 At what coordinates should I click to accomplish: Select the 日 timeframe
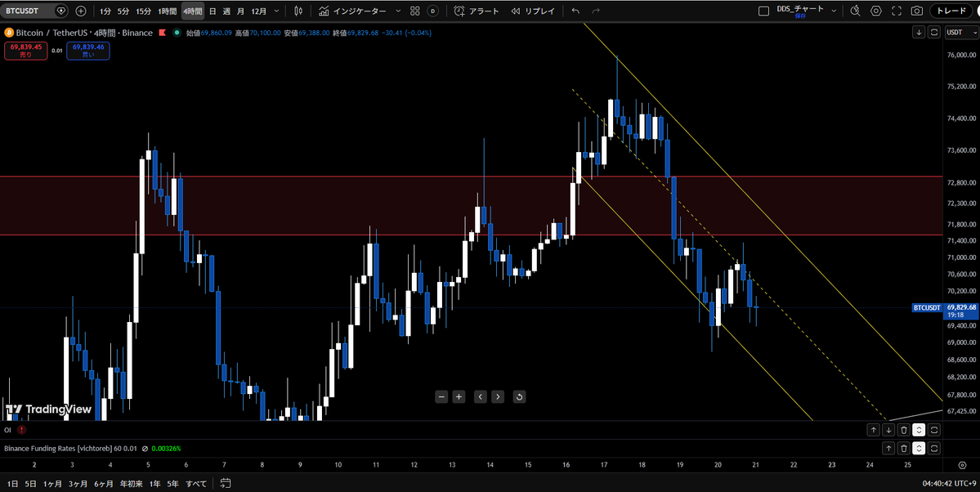[213, 11]
